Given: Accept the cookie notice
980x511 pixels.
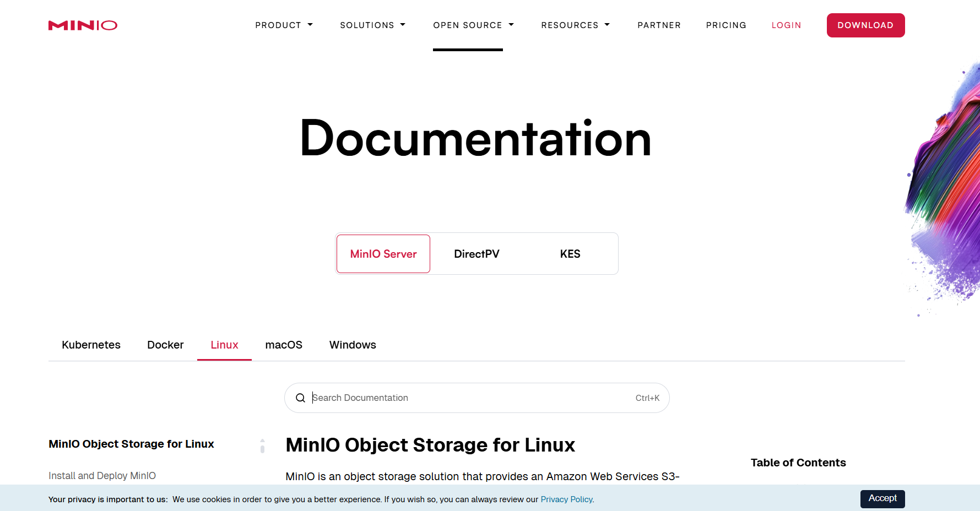Looking at the screenshot, I should (x=882, y=498).
